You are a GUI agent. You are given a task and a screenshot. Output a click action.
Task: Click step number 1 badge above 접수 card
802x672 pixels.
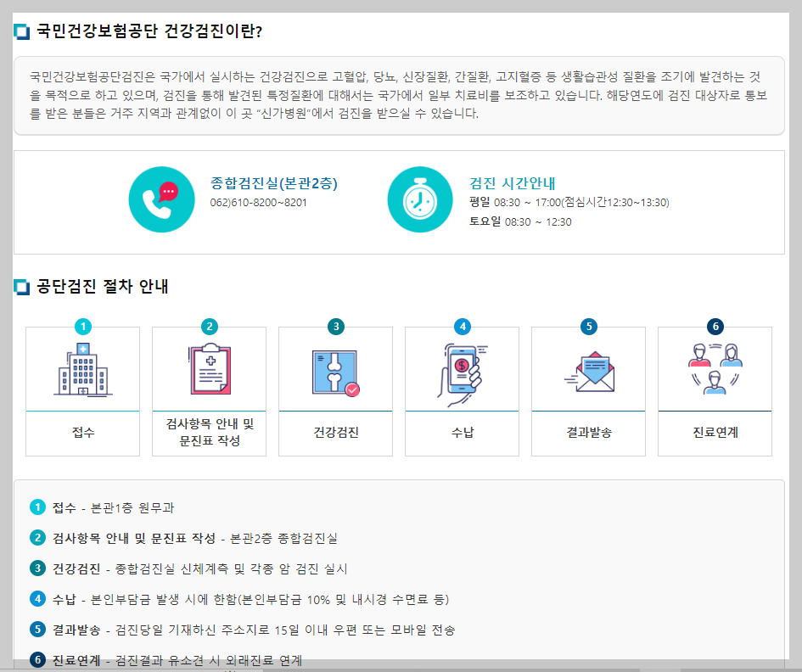pos(83,327)
